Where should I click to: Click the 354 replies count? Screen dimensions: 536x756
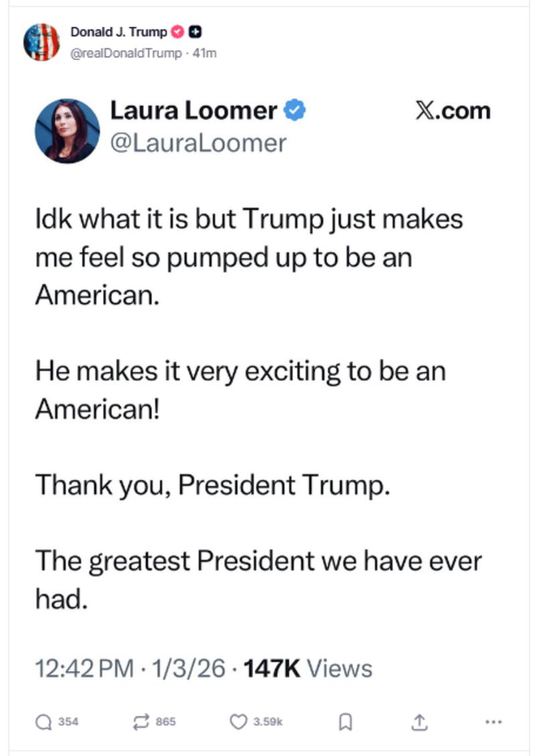point(68,723)
